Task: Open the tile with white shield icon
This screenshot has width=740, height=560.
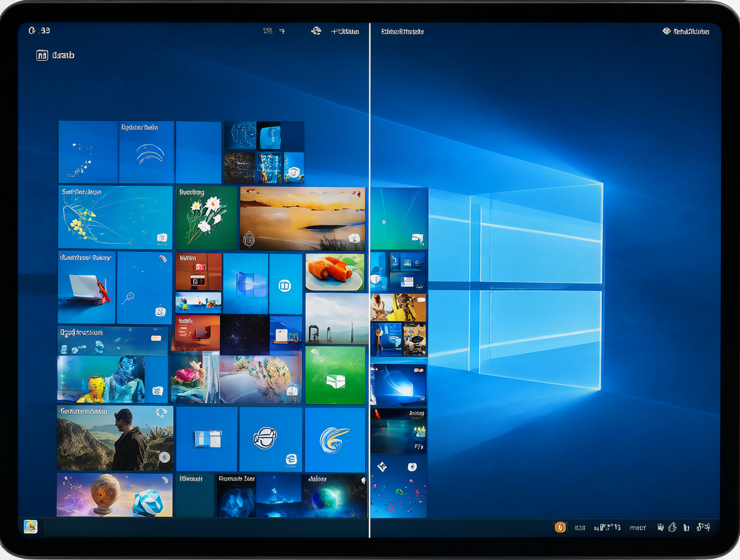Action: tap(294, 168)
